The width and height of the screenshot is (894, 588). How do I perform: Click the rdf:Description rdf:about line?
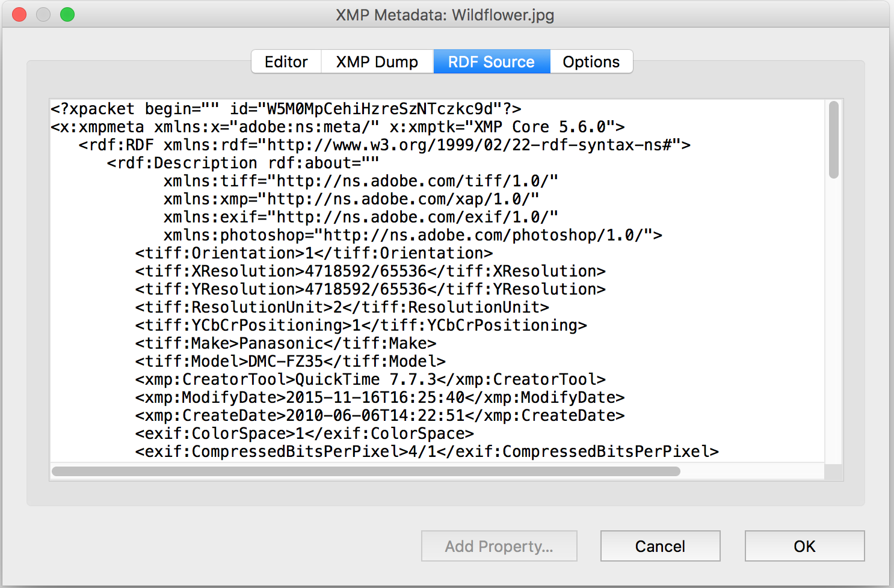[x=243, y=163]
